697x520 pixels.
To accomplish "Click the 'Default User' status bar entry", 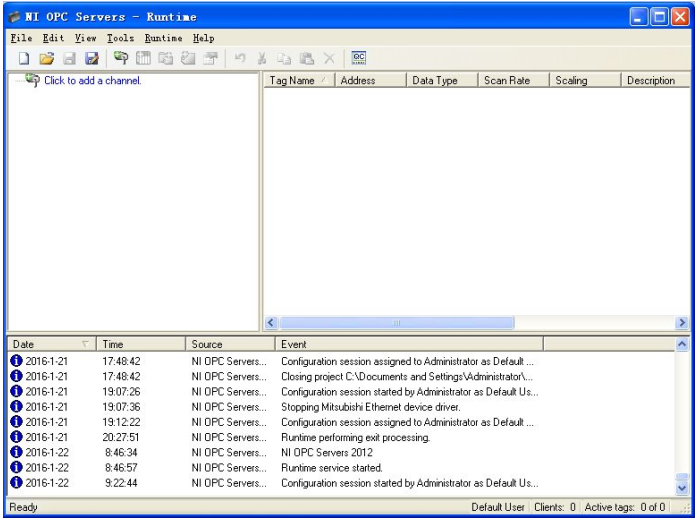I will click(497, 507).
